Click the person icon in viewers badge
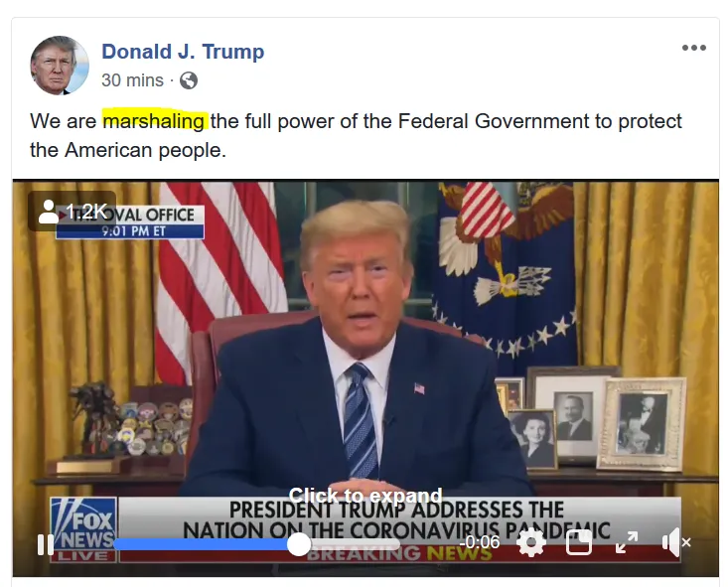 (x=49, y=212)
